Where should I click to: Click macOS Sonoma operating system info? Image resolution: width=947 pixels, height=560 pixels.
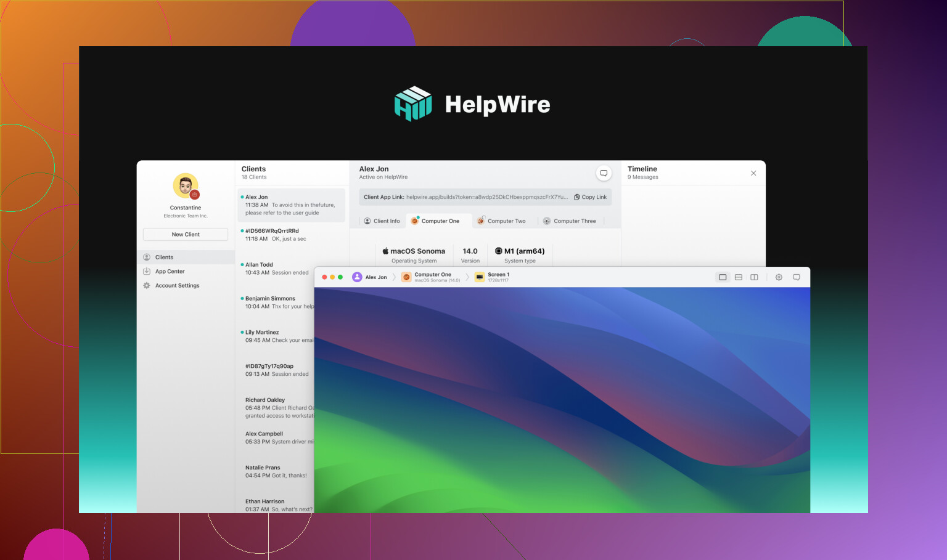point(414,255)
